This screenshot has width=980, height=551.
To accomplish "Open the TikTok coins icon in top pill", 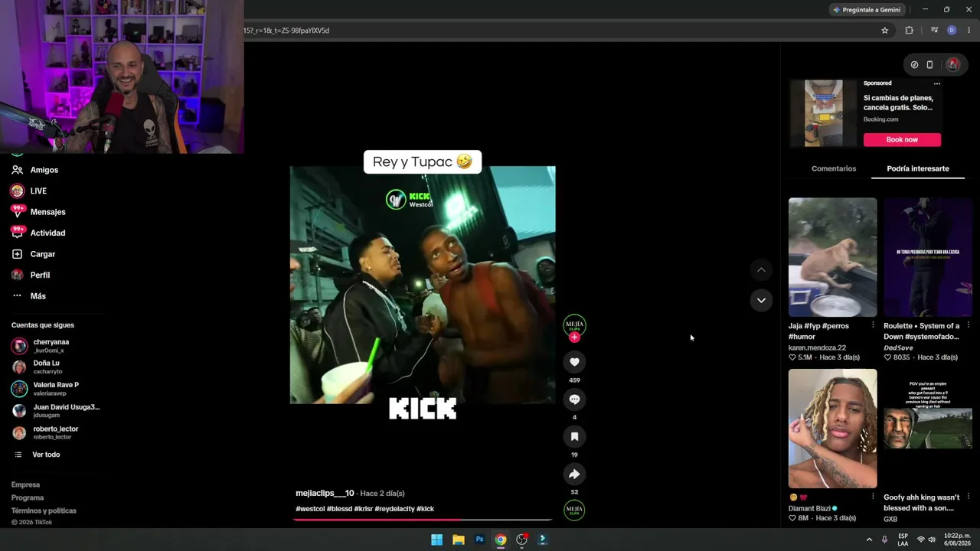I will 914,65.
